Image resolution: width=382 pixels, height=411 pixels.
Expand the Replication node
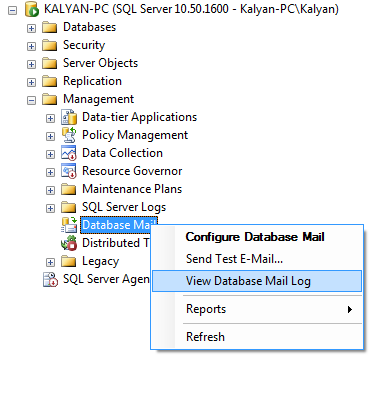tap(31, 83)
